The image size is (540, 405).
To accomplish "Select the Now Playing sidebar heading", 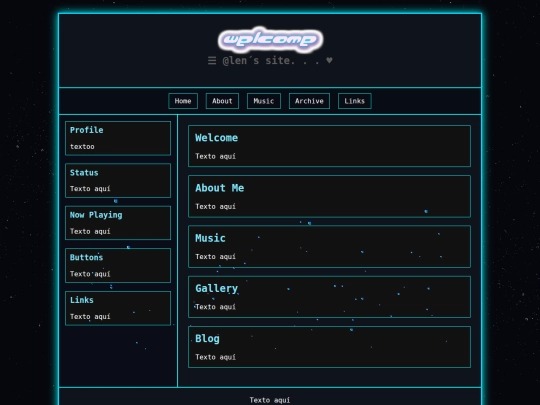I will click(96, 215).
